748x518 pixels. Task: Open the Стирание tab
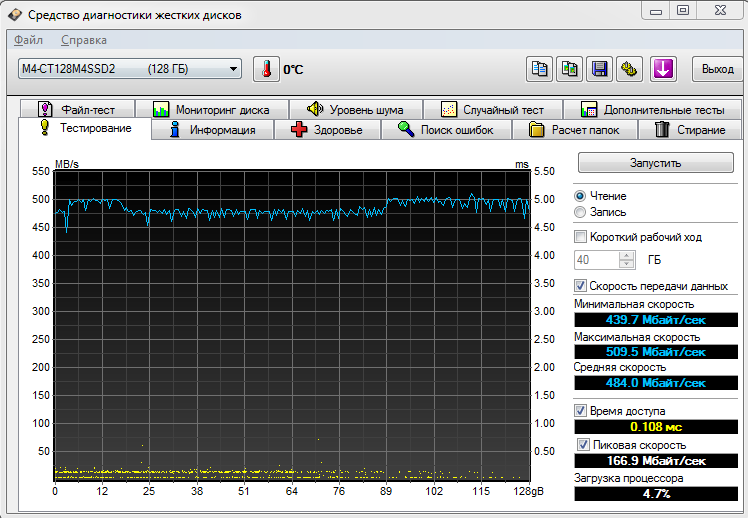690,130
